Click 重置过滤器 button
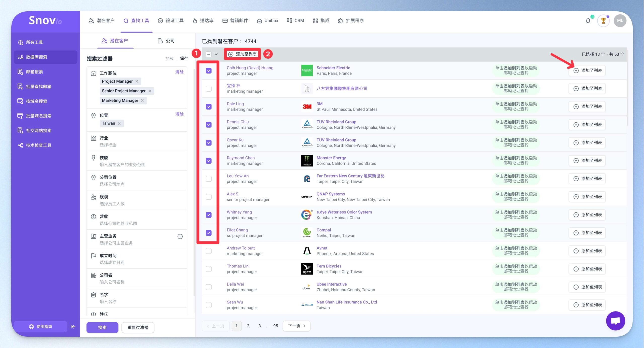The width and height of the screenshot is (644, 348). pos(138,328)
